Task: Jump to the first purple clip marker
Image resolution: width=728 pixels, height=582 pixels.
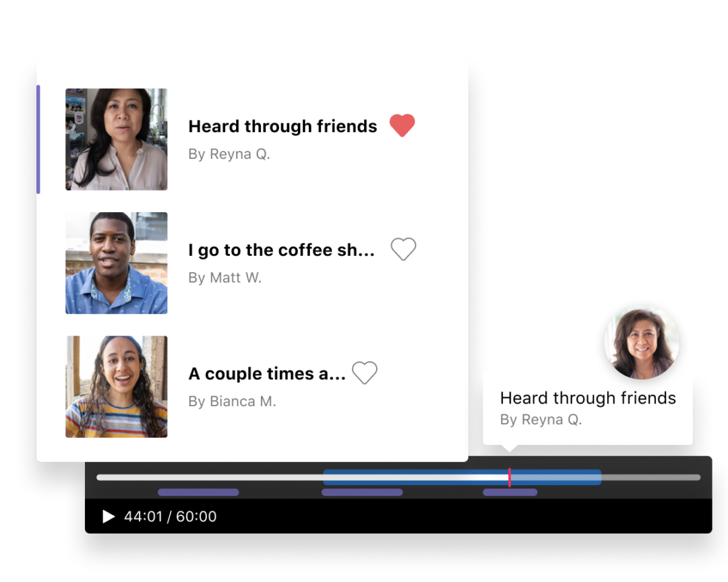Action: (198, 492)
